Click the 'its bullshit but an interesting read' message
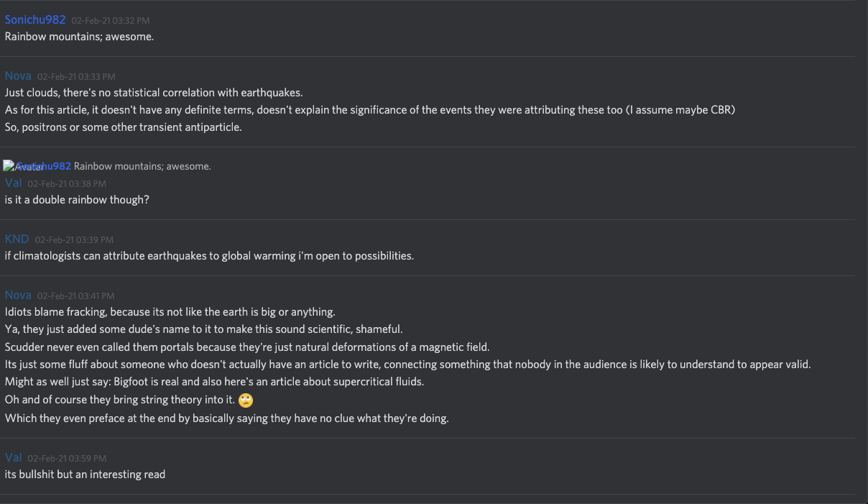The width and height of the screenshot is (868, 504). coord(85,475)
